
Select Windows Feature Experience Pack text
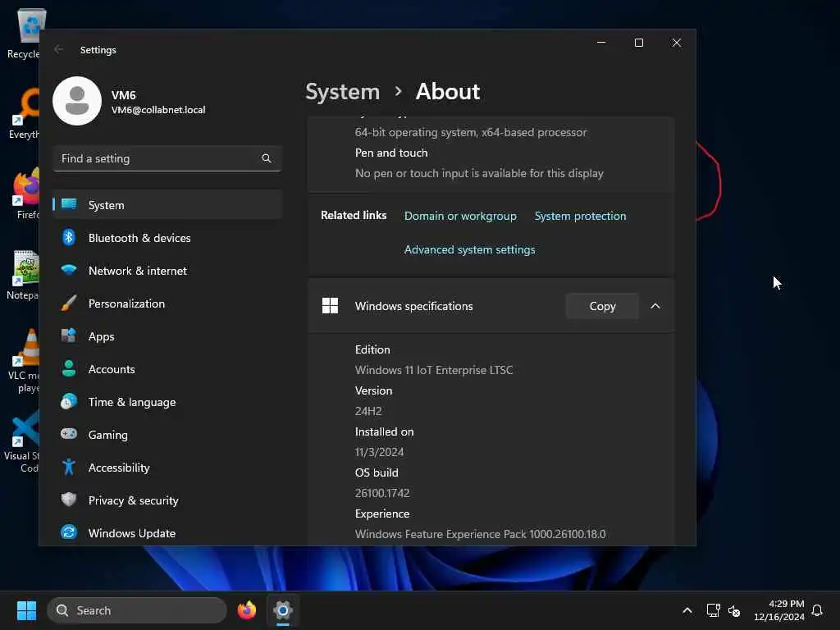tap(480, 533)
